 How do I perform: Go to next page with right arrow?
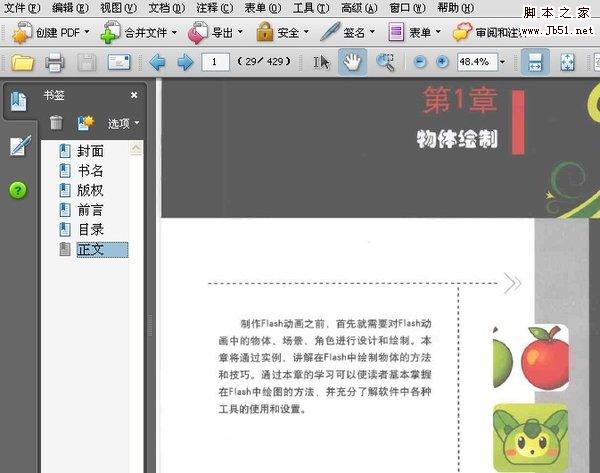pos(185,62)
